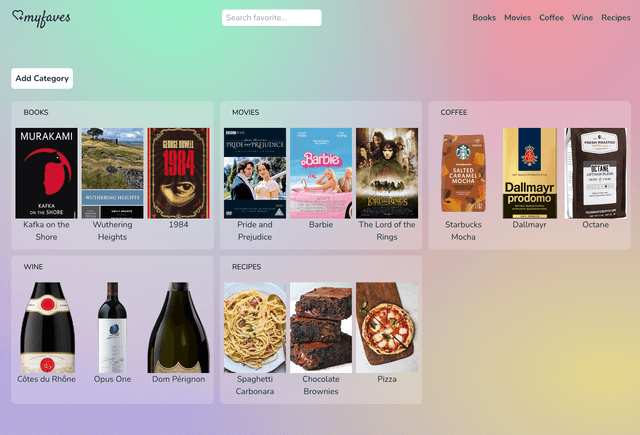
Task: Select the Dallmayr prodomo coffee package
Action: click(530, 173)
